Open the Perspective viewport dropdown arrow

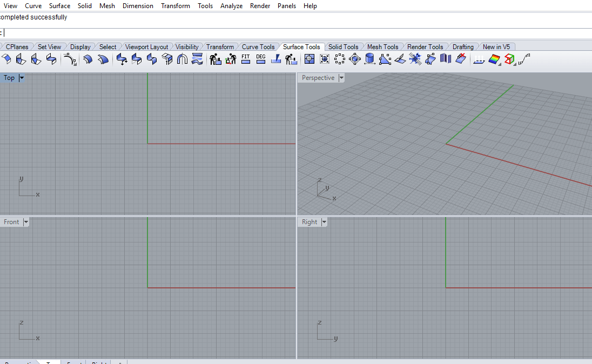[x=341, y=78]
